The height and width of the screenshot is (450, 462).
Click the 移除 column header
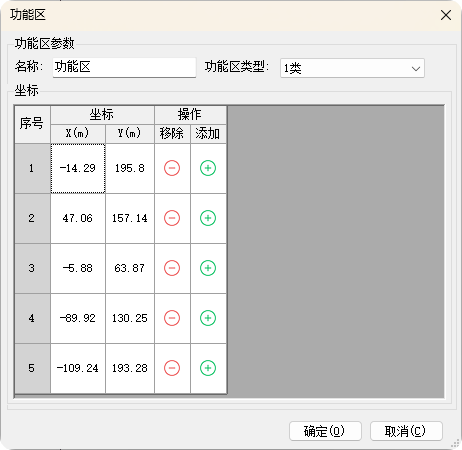pyautogui.click(x=172, y=134)
